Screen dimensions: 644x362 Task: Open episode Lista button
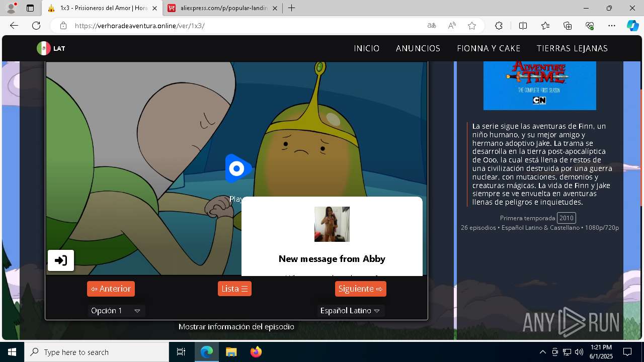234,289
